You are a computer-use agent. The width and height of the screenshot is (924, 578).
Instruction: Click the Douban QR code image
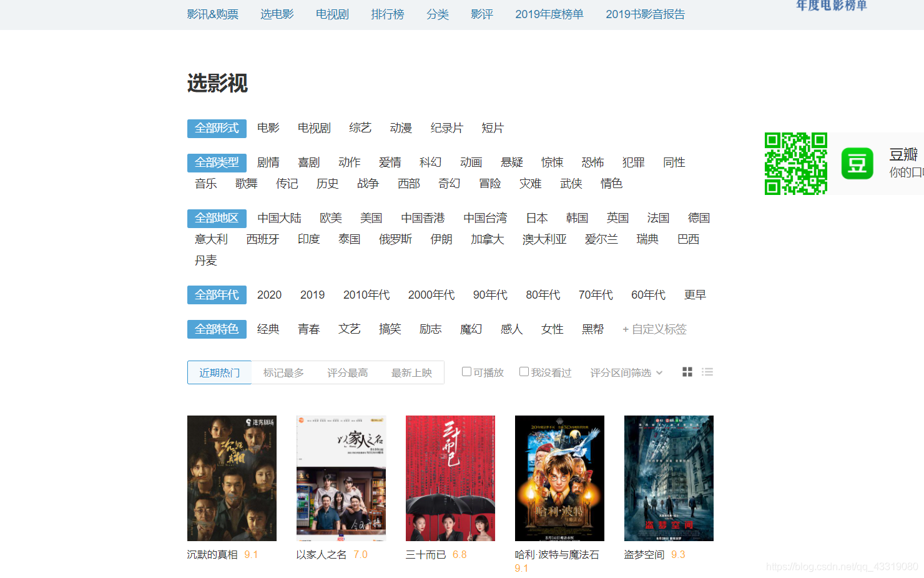pos(796,164)
